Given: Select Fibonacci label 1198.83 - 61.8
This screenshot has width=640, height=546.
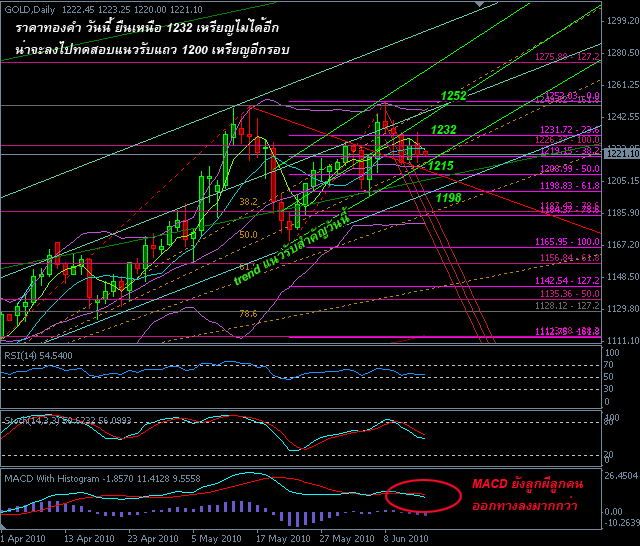Looking at the screenshot, I should (x=570, y=186).
